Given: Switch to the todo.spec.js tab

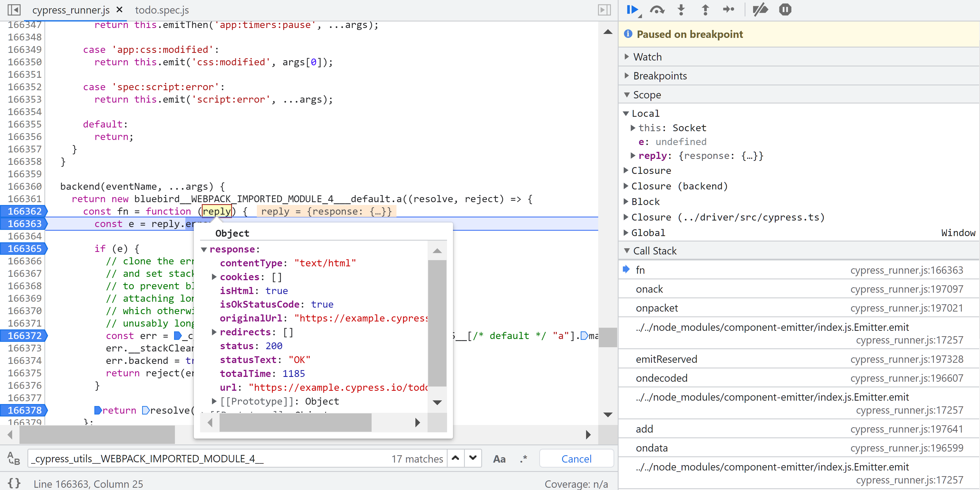Looking at the screenshot, I should (x=162, y=10).
